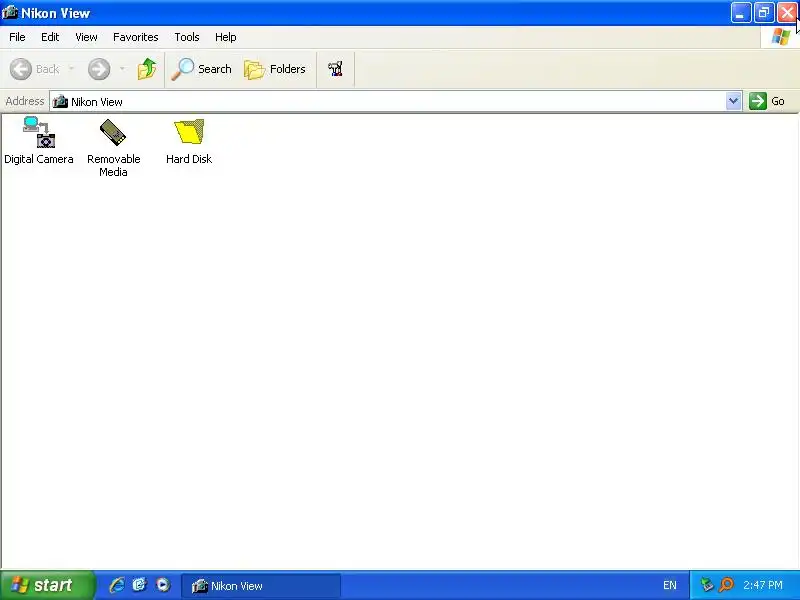This screenshot has width=800, height=600.
Task: Toggle the Folders pane button
Action: (275, 69)
